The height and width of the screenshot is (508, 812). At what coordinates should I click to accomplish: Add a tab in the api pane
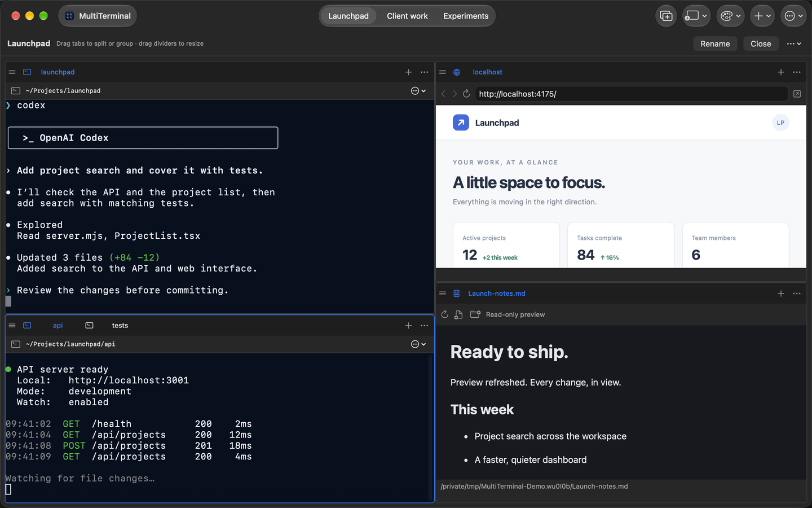coord(408,326)
